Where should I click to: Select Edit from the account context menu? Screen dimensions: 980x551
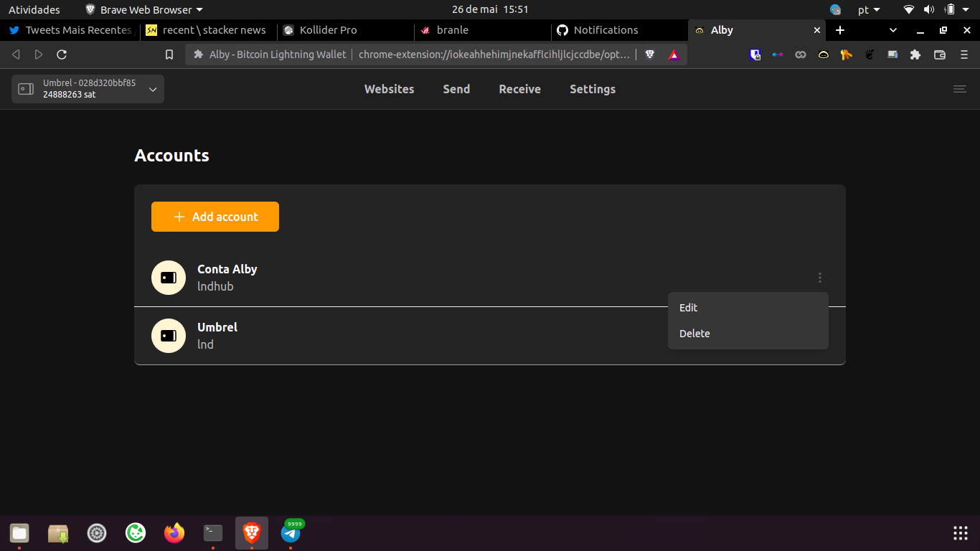click(688, 307)
